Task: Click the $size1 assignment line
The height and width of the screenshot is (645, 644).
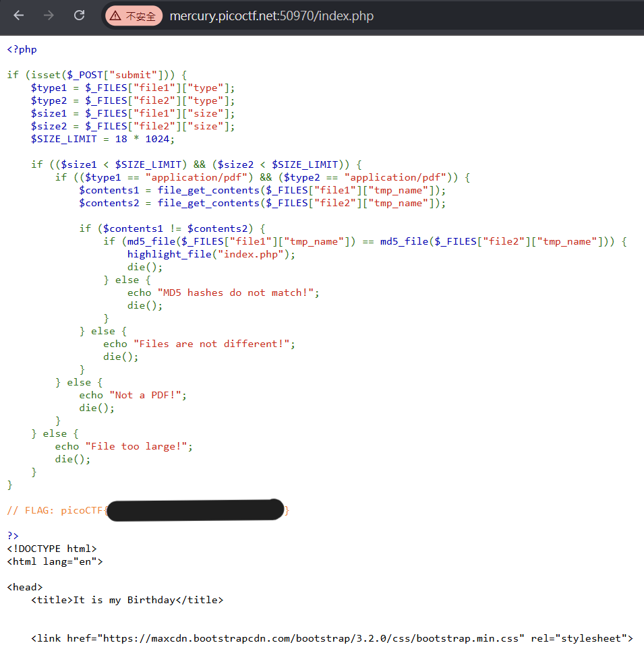Action: click(x=132, y=113)
